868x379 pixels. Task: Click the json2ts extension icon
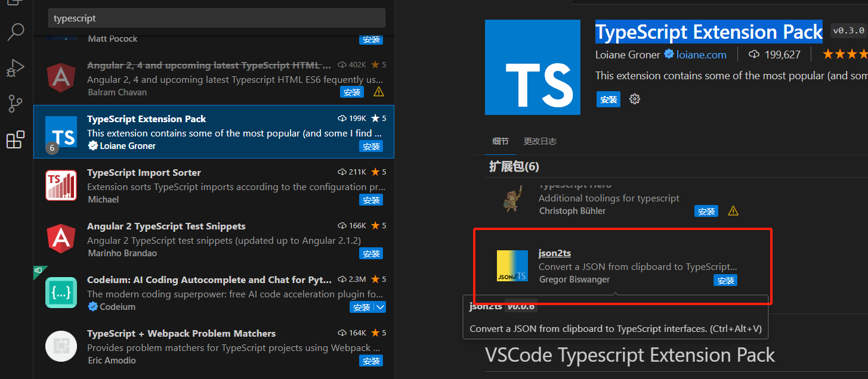point(512,266)
